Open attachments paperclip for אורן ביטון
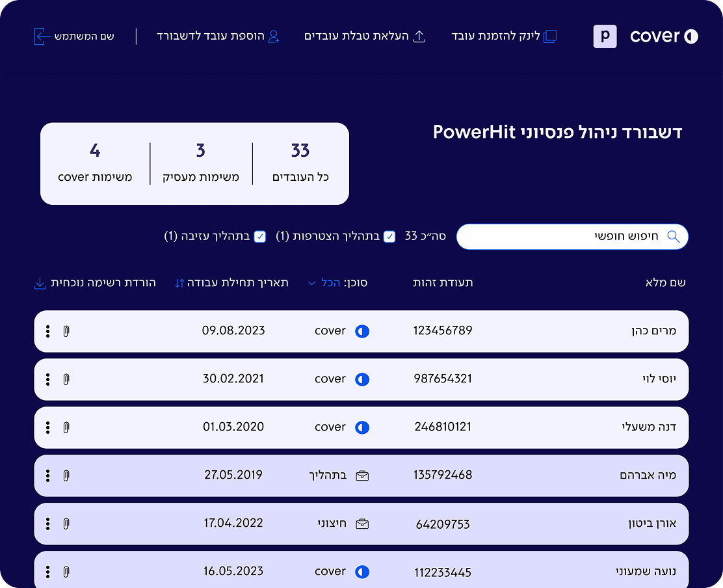Viewport: 723px width, 588px height. pos(66,524)
